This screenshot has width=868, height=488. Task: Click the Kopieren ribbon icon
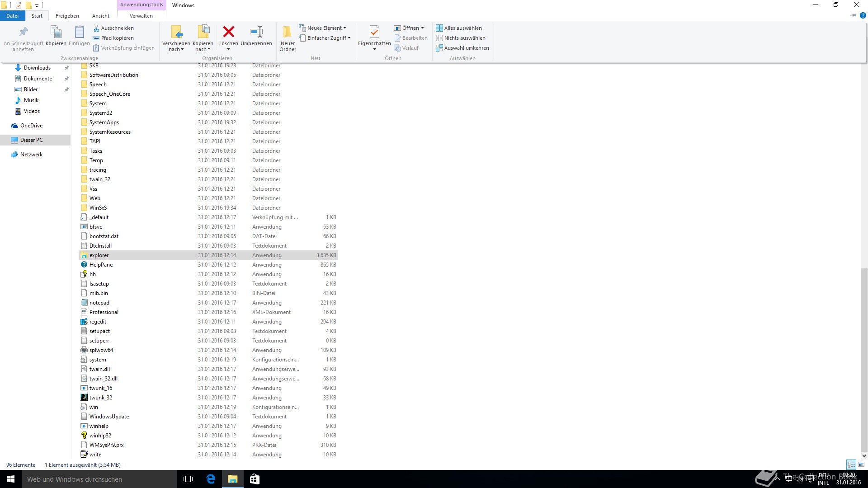tap(56, 33)
